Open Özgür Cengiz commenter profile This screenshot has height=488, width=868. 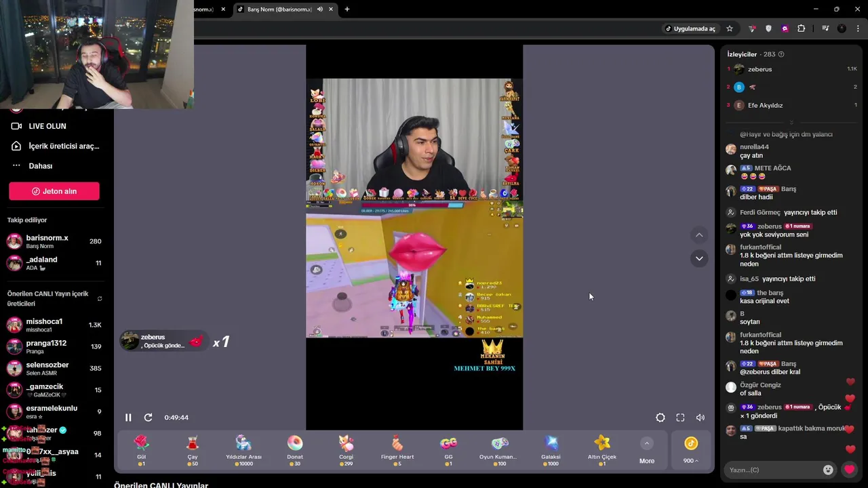coord(760,385)
